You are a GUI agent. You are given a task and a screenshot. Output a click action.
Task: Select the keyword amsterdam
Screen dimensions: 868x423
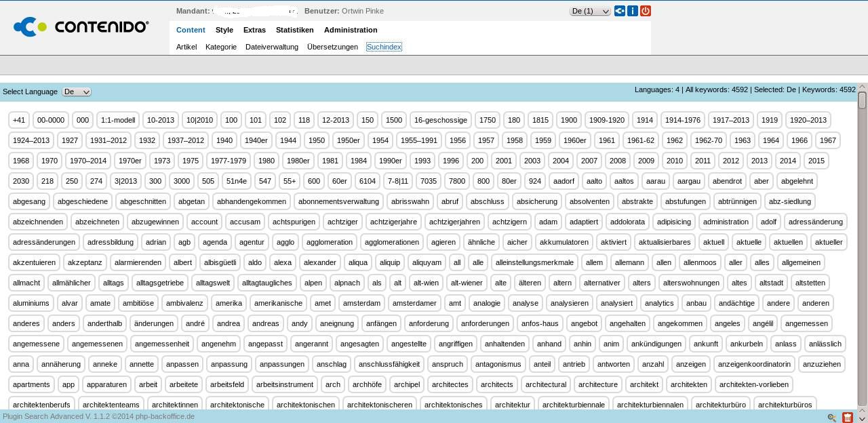click(362, 303)
